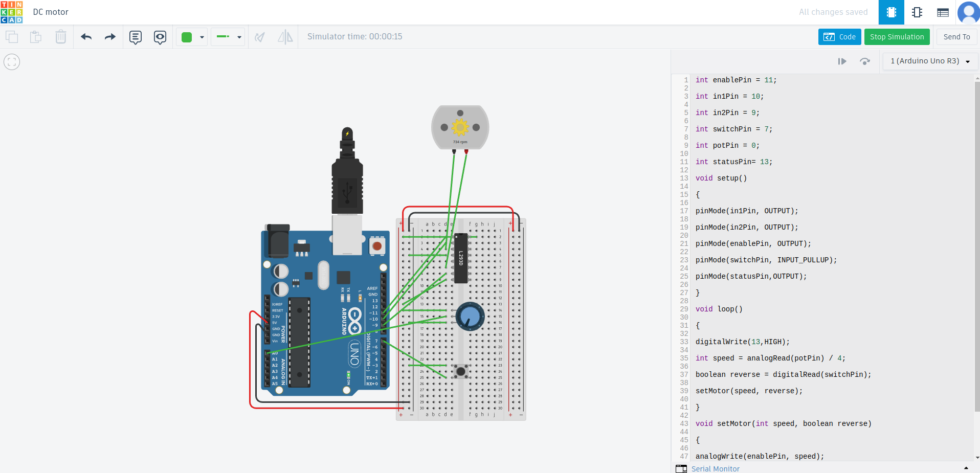Viewport: 980px width, 473px height.
Task: Redo the last action
Action: 110,37
